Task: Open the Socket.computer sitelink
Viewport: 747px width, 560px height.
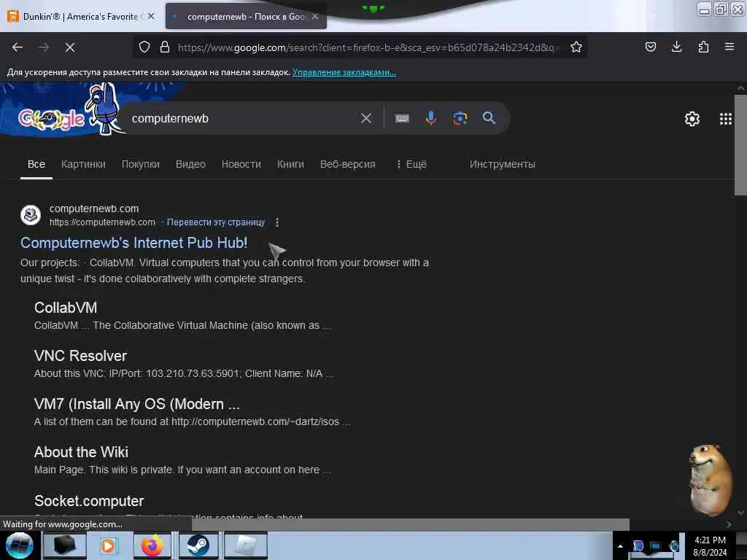Action: point(89,501)
